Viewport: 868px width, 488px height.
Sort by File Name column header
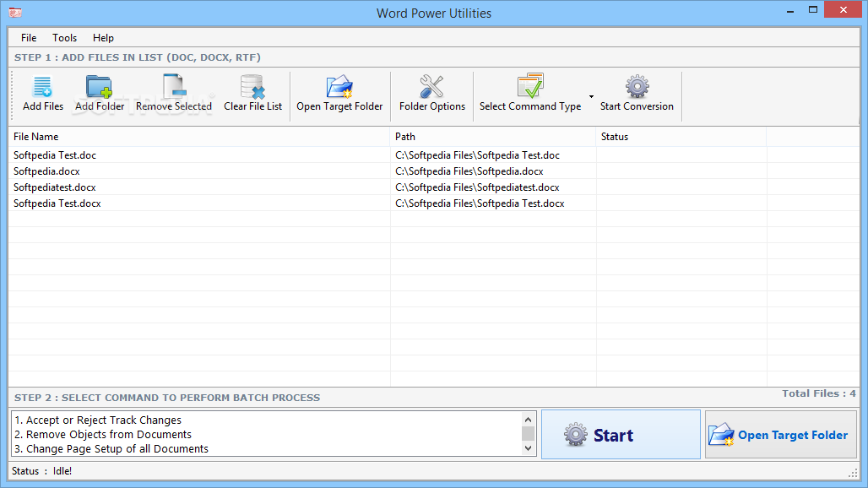click(199, 137)
